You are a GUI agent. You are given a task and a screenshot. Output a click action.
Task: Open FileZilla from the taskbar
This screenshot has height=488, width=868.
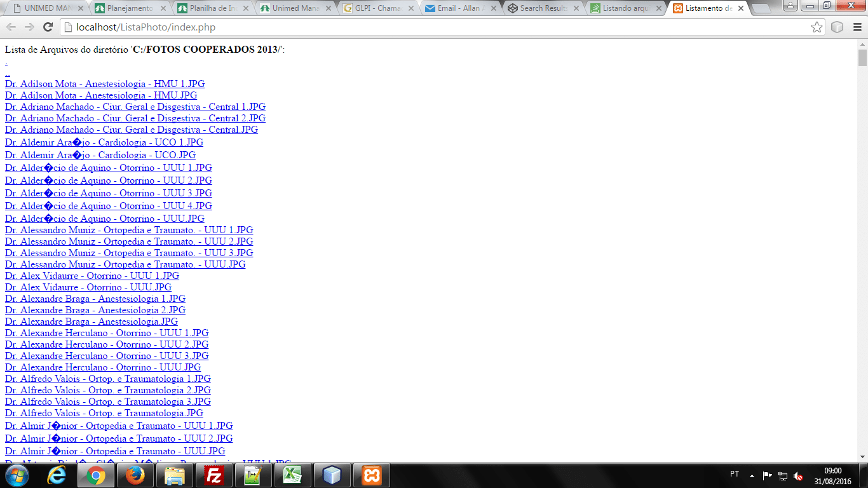tap(214, 475)
